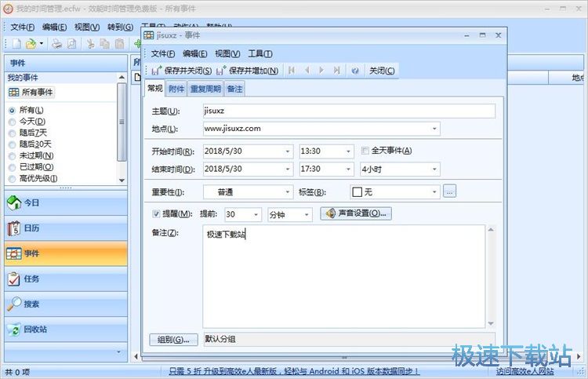The image size is (588, 379).
Task: Click 保存并关闭 (Save and close) toolbar button
Action: 182,71
